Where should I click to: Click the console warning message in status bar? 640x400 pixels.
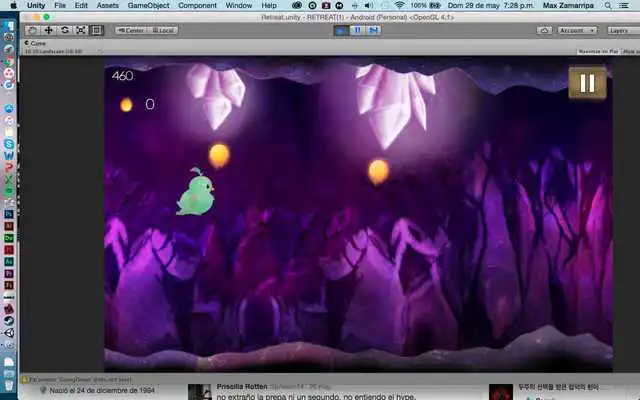[x=78, y=380]
